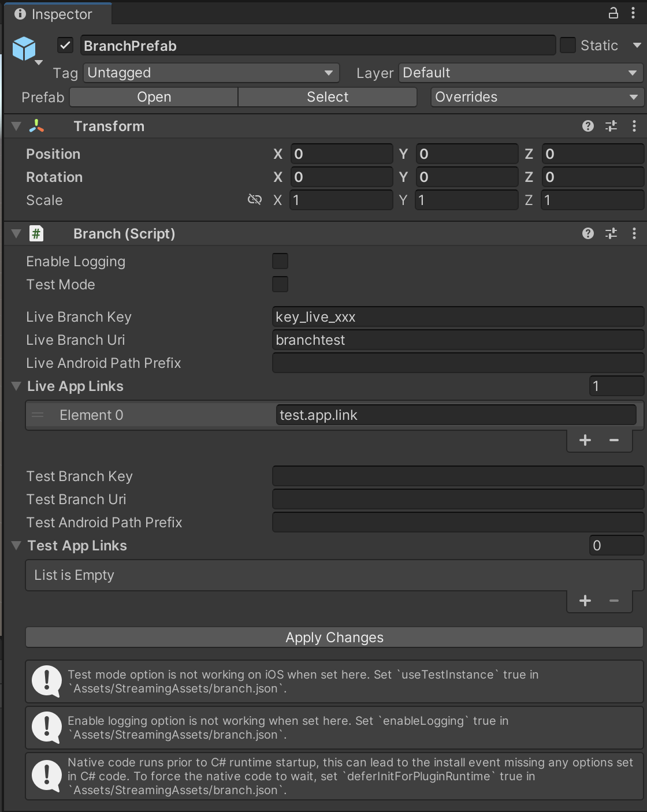Open Transform component presets
Viewport: 647px width, 812px height.
(x=611, y=126)
